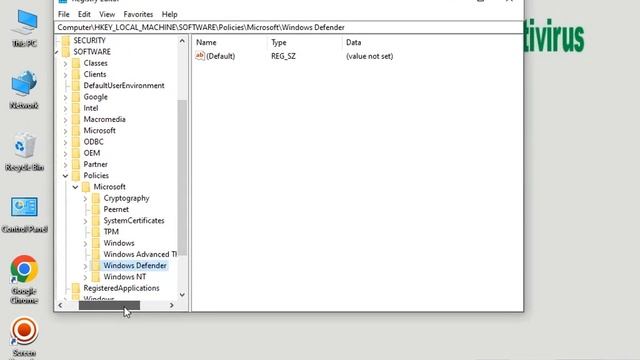Select DefaultUserEnvironment key

tap(124, 86)
